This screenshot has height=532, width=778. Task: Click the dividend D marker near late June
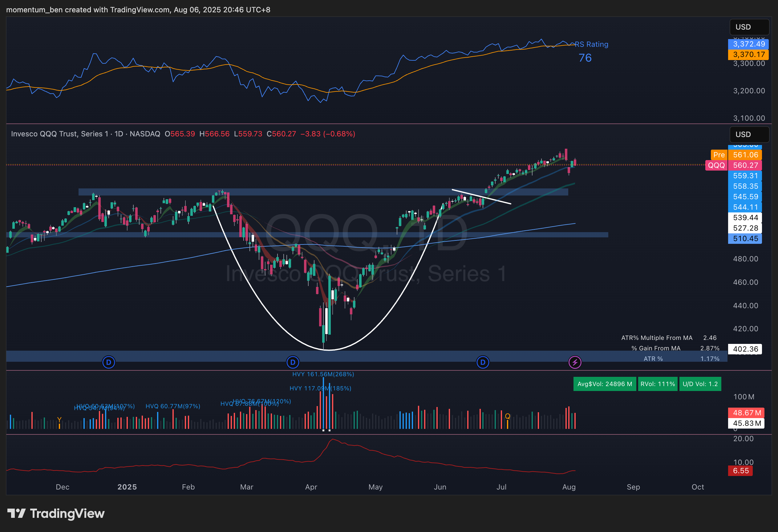[x=482, y=362]
